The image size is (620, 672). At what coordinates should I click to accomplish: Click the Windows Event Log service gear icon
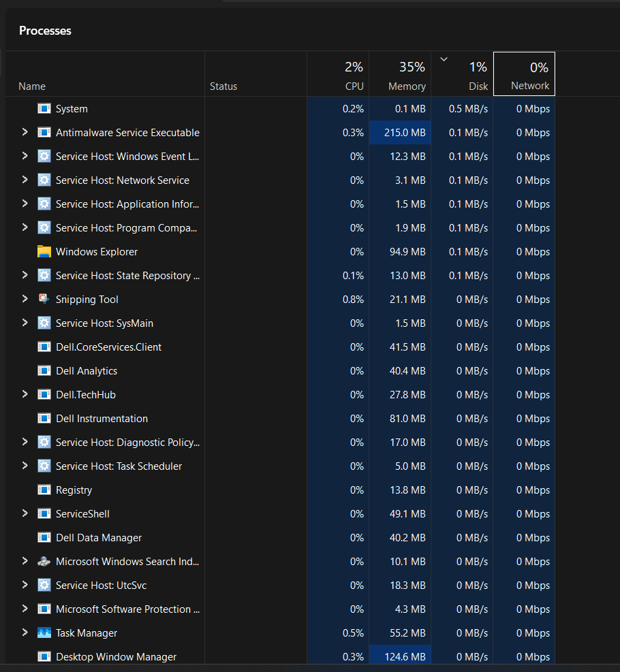pyautogui.click(x=44, y=156)
